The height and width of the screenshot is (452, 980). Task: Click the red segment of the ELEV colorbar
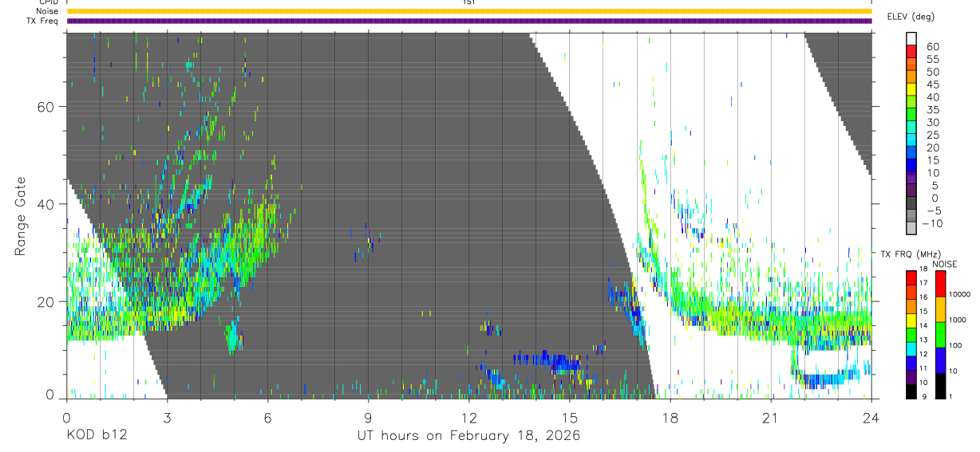[x=911, y=53]
